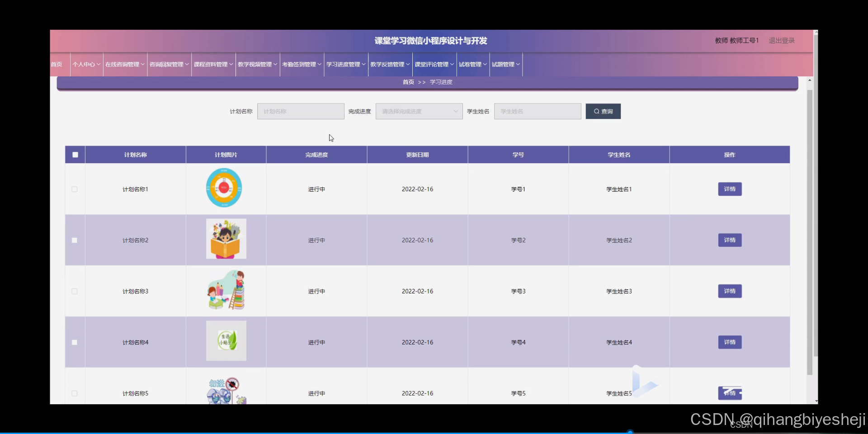The image size is (868, 434).
Task: Expand the 个人中心 navigation dropdown
Action: pos(86,64)
